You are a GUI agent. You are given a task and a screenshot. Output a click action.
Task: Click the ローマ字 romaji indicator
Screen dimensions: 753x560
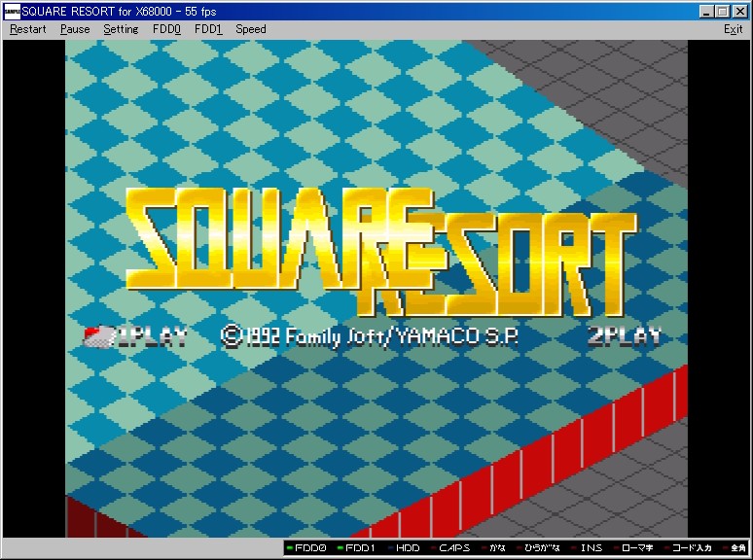634,548
